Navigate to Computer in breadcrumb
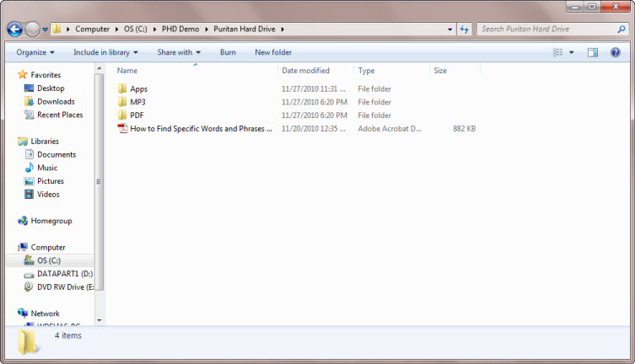Viewport: 635px width, 364px height. pos(92,29)
